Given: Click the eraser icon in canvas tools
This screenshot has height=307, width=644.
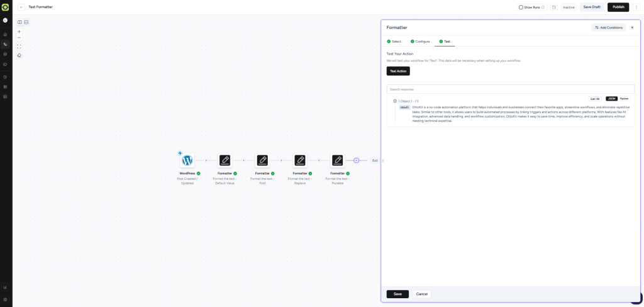Looking at the screenshot, I should click(x=19, y=55).
